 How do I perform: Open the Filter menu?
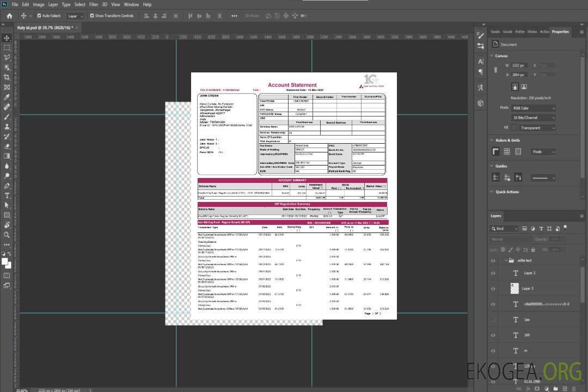[94, 4]
